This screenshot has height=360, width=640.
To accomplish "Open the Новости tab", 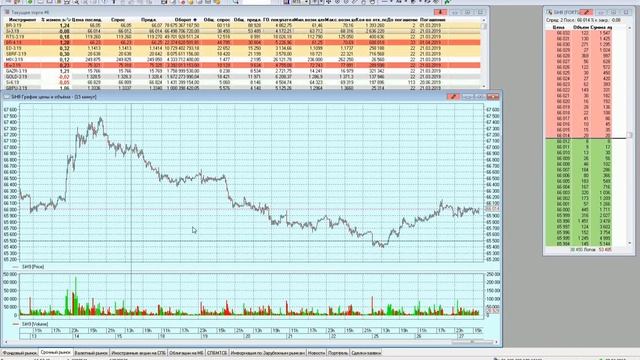I will (x=316, y=353).
